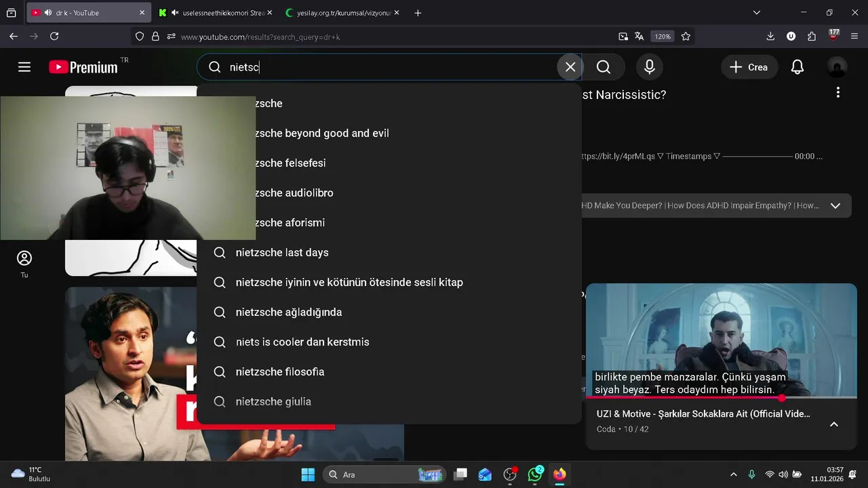Clear the YouTube search box text
Viewport: 868px width, 488px height.
point(570,67)
